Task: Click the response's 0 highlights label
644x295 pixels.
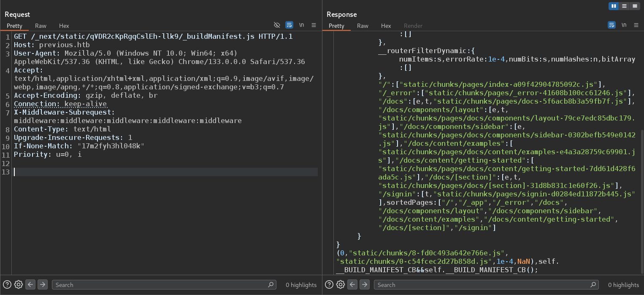Action: click(623, 285)
